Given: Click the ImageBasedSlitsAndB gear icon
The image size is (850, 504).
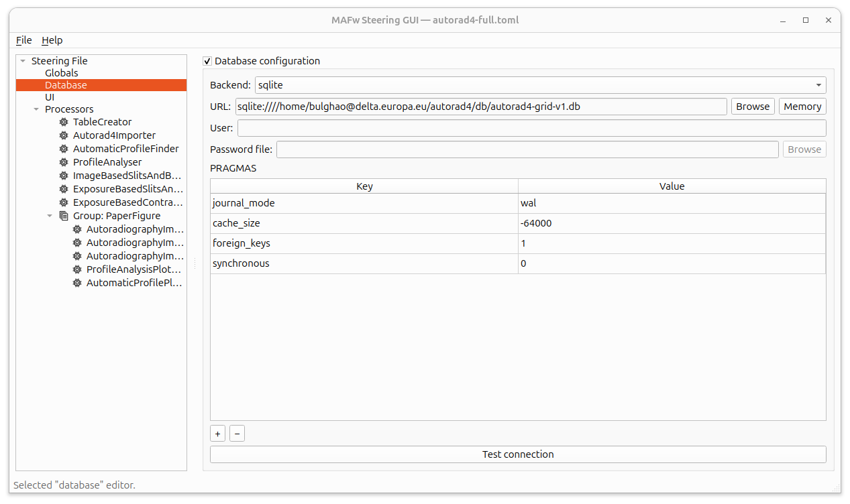Looking at the screenshot, I should 62,176.
